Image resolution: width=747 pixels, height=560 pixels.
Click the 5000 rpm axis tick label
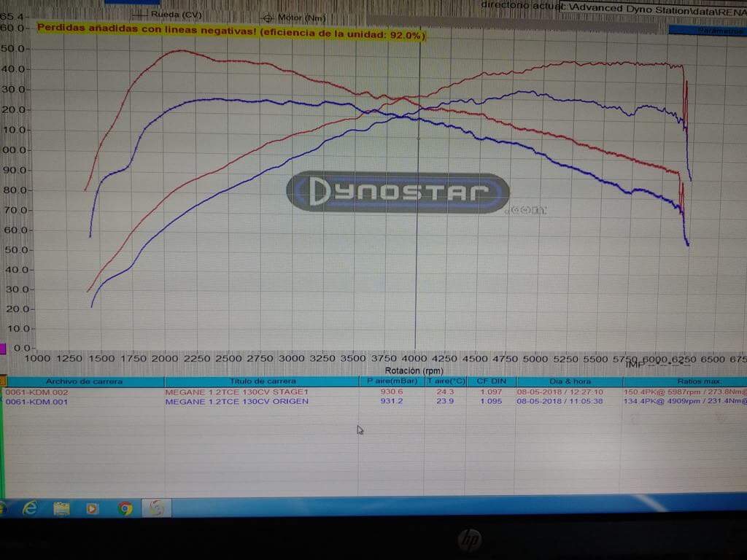coord(535,359)
